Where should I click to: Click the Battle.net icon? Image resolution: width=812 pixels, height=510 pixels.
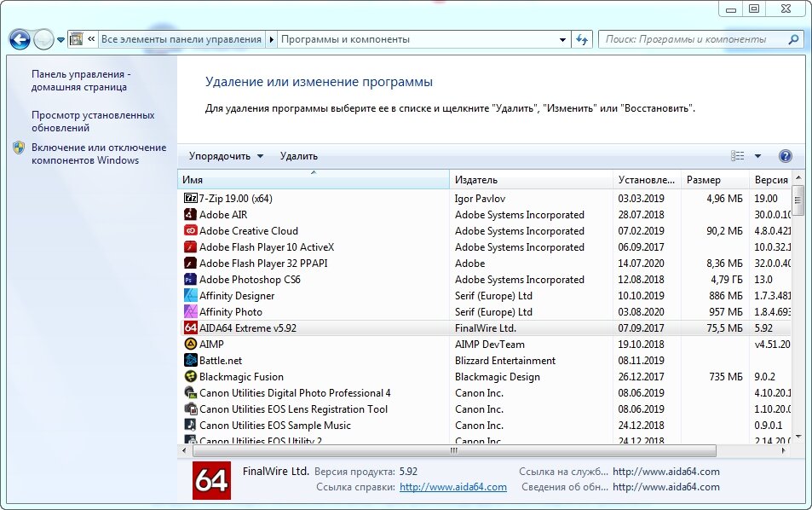[x=191, y=360]
